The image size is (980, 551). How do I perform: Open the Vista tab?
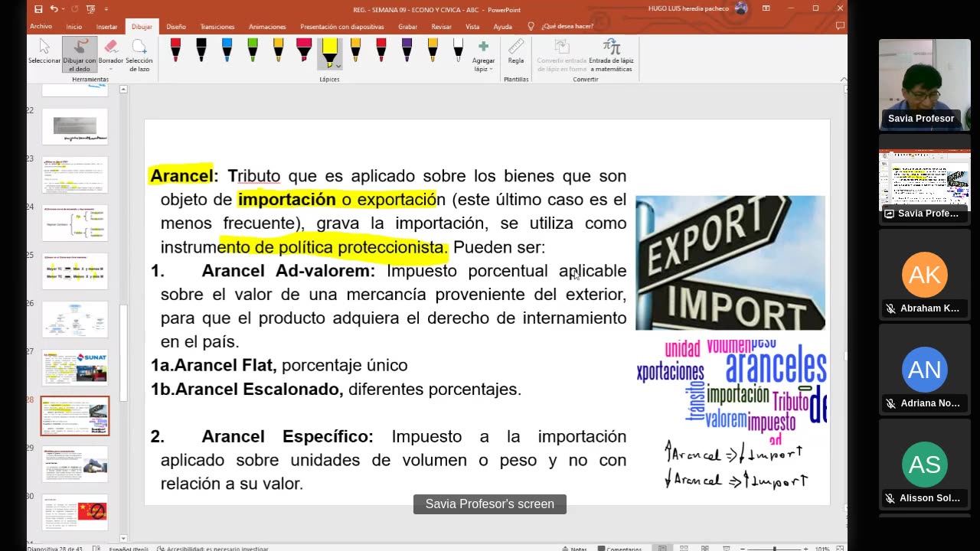coord(472,26)
